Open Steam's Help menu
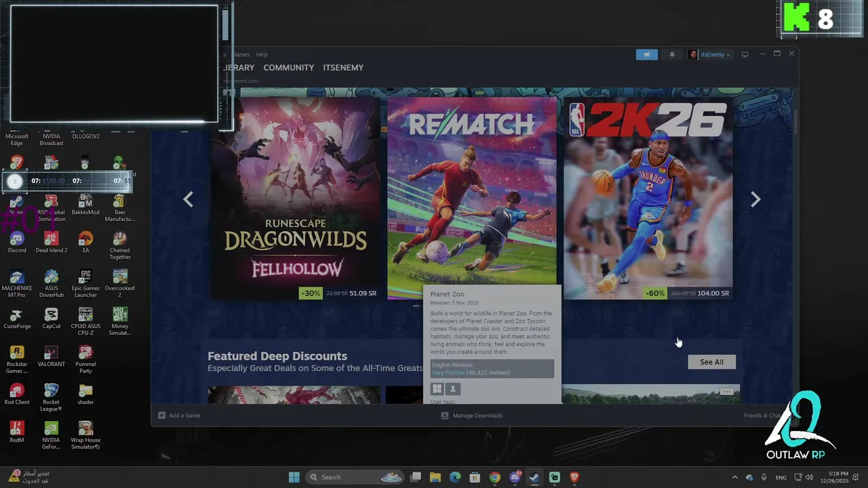Screen dimensions: 868x488 pyautogui.click(x=262, y=55)
